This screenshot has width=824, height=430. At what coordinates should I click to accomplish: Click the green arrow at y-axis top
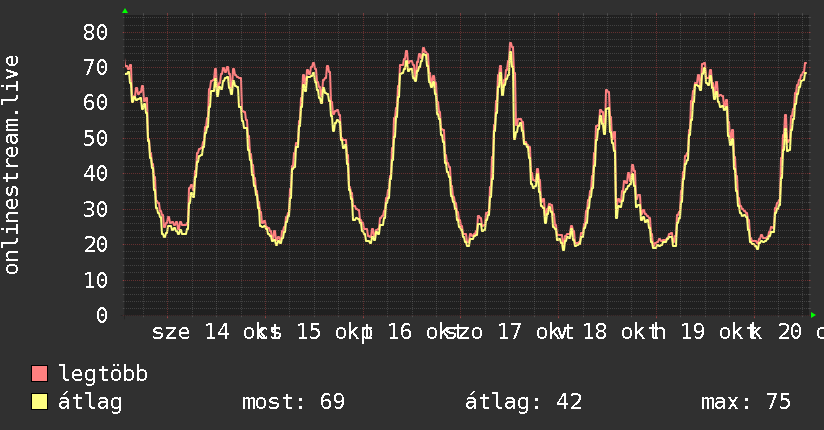coord(125,11)
